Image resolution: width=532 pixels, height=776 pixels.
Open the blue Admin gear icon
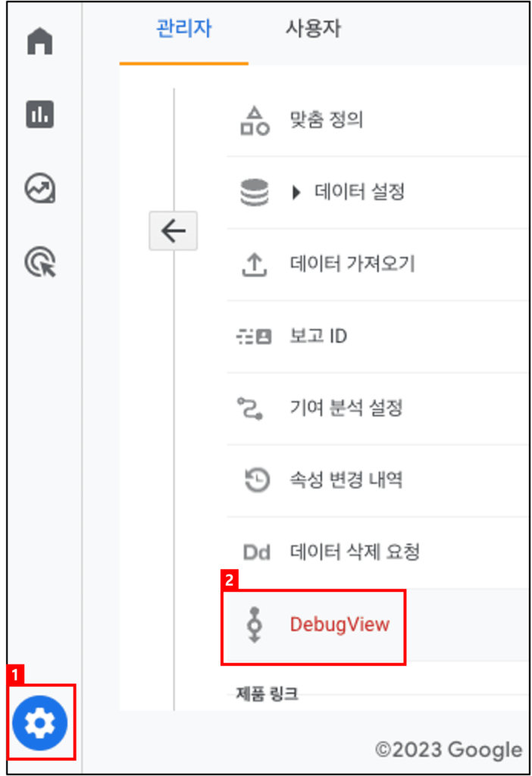40,722
